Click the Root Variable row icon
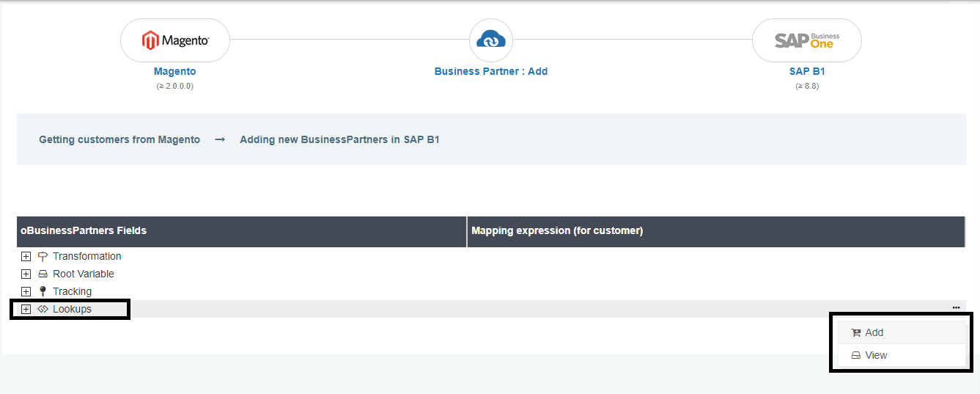Viewport: 980px width, 394px height. click(x=43, y=274)
